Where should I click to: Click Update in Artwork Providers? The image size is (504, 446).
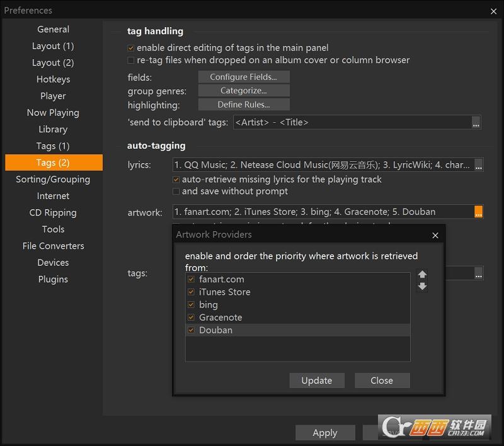[317, 380]
